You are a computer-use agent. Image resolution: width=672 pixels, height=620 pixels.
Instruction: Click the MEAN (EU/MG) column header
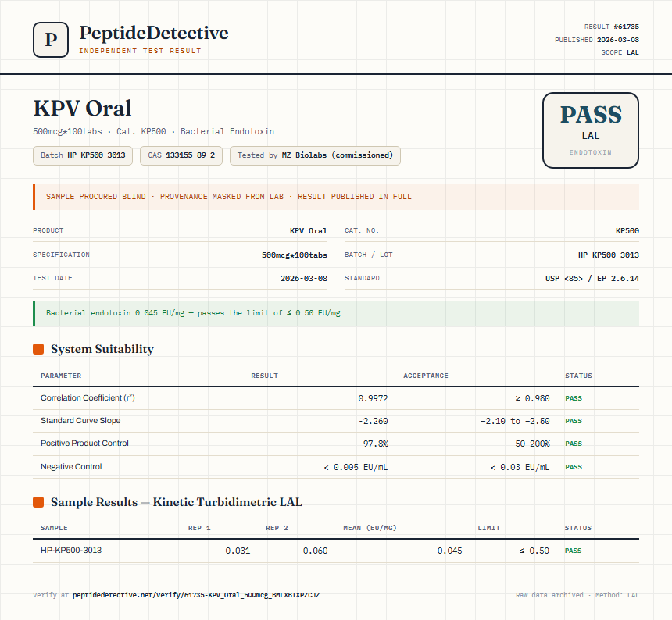[x=370, y=528]
